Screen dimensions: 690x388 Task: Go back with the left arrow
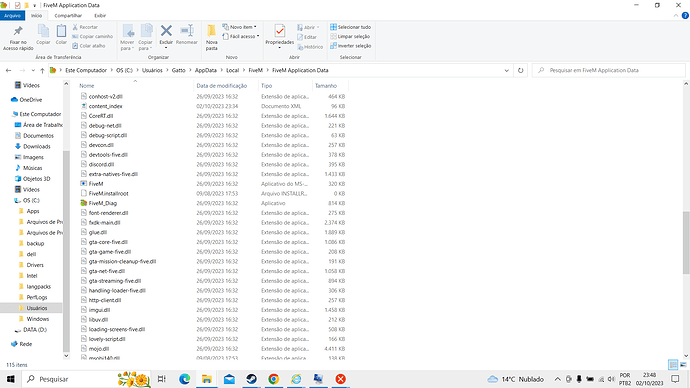pyautogui.click(x=8, y=70)
